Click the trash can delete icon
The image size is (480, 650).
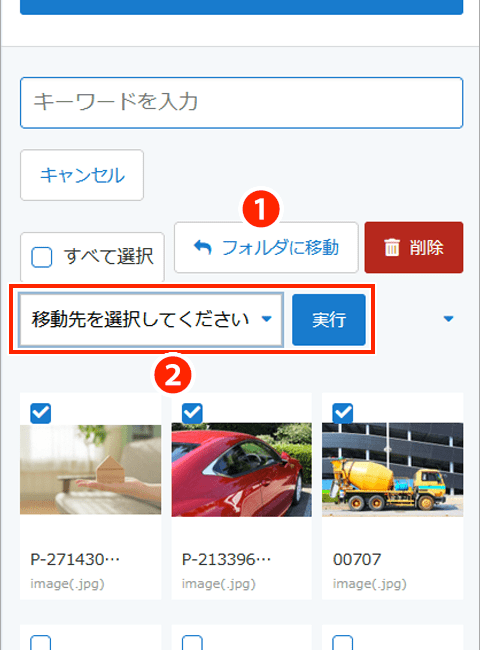click(x=392, y=247)
